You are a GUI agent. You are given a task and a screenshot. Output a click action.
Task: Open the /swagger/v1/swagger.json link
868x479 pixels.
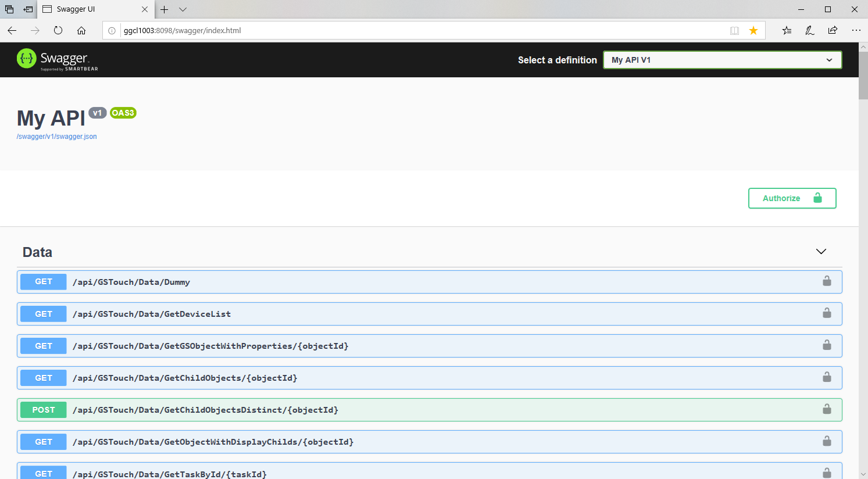(57, 137)
